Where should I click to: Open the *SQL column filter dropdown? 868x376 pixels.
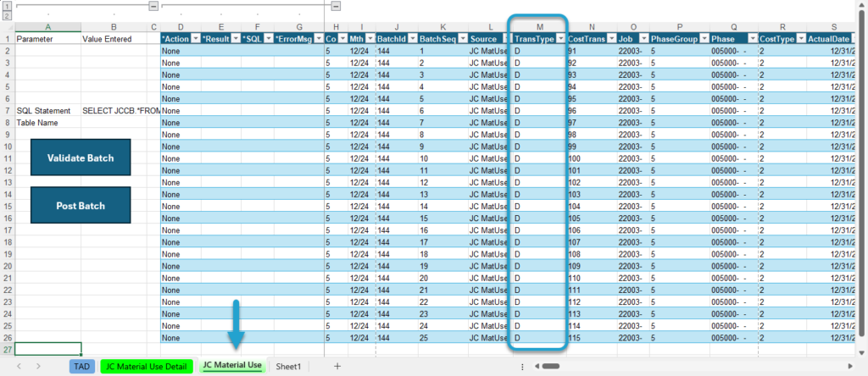pos(268,39)
